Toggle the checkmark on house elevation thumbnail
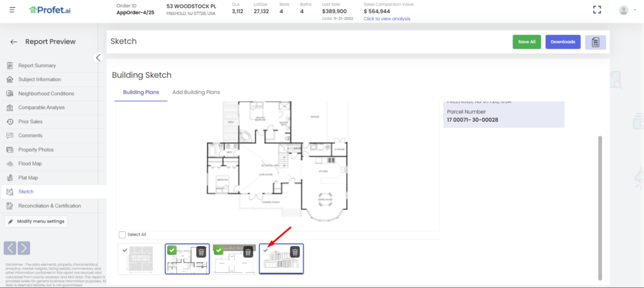Image resolution: width=644 pixels, height=288 pixels. tap(265, 250)
